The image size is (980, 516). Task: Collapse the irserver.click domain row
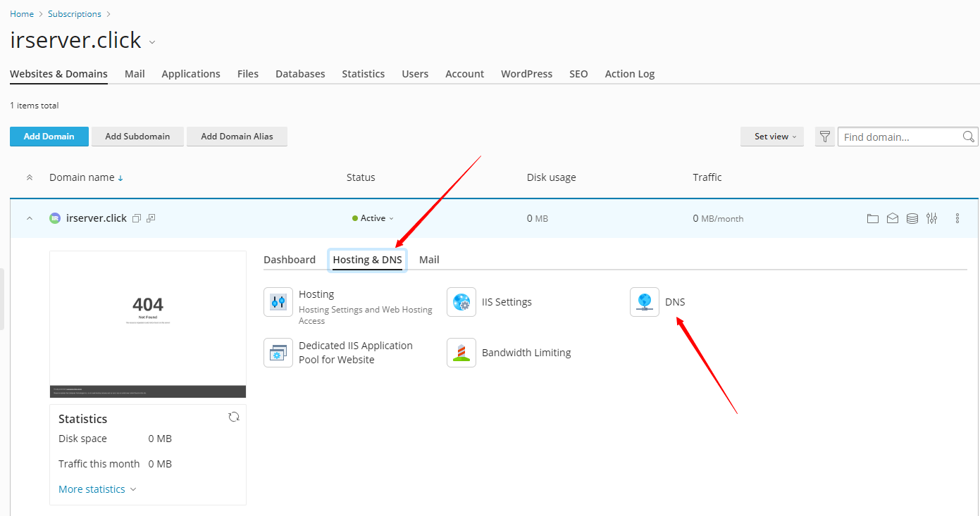(30, 218)
